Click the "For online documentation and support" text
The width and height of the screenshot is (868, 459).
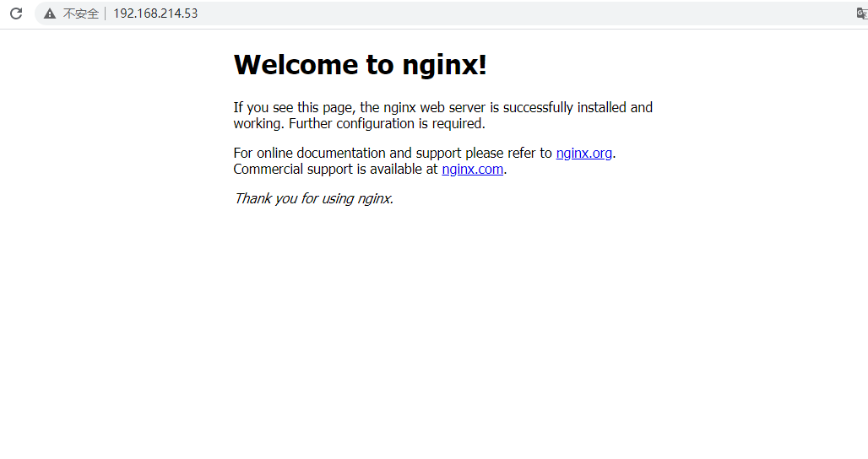point(347,154)
